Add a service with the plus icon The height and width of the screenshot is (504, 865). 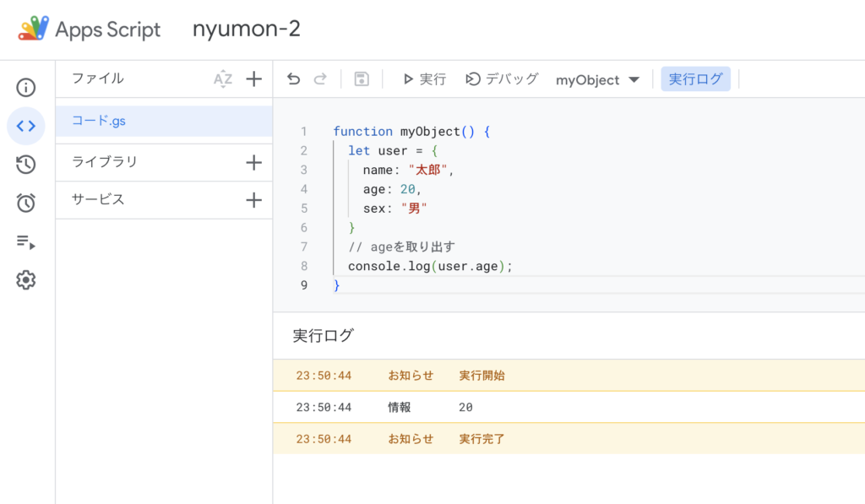(253, 200)
